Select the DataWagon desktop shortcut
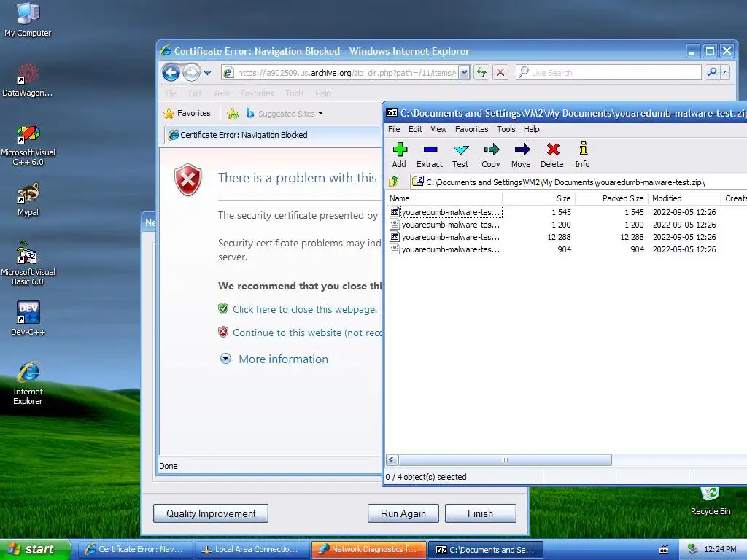747x560 pixels. coord(28,80)
